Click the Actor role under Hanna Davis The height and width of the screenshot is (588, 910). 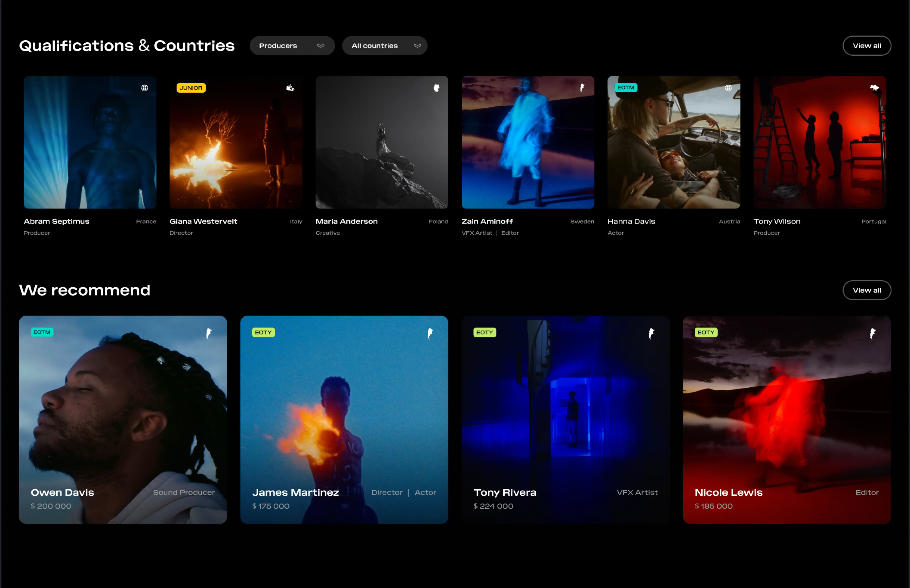(x=616, y=233)
